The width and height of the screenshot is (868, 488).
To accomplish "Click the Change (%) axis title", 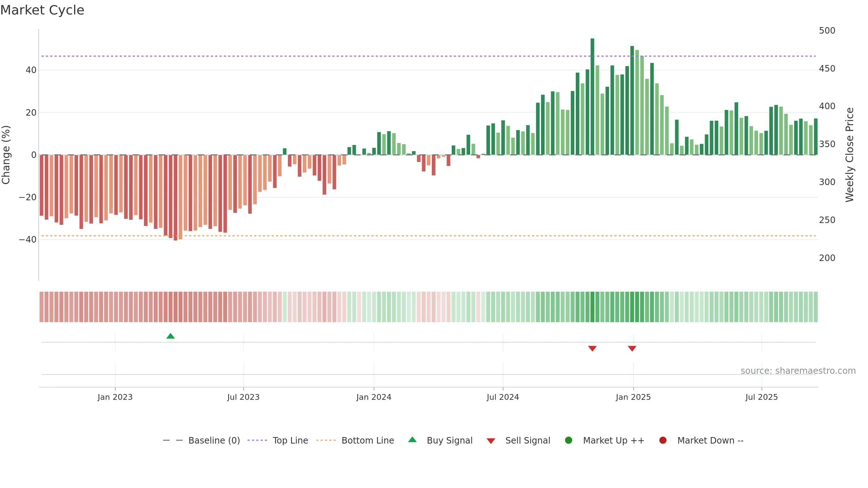I will (6, 155).
